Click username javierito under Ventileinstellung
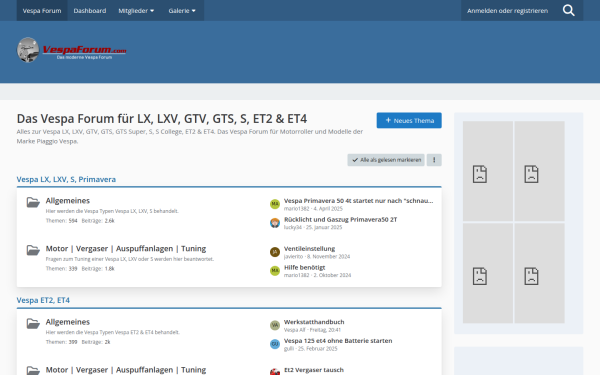This screenshot has height=375, width=600. [x=293, y=256]
